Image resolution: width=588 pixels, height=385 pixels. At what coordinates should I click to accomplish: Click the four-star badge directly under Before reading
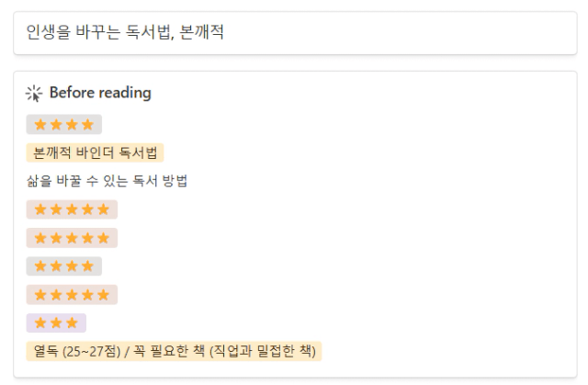[x=64, y=124]
